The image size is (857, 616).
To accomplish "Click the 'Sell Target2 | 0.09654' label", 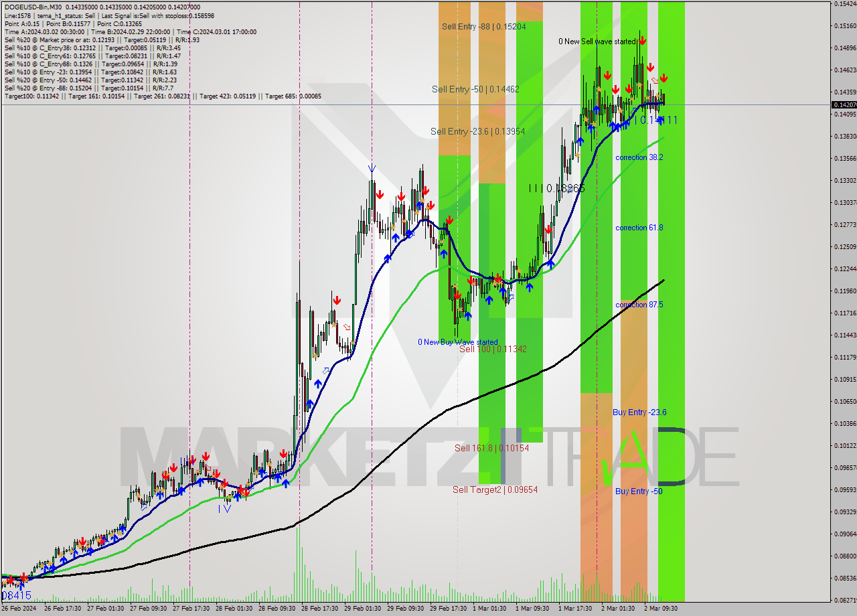I will click(495, 489).
